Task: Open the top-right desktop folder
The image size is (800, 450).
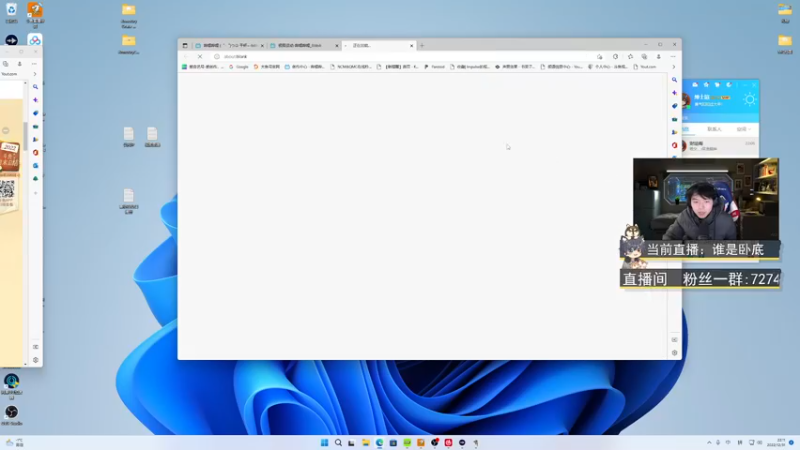Action: click(x=785, y=13)
